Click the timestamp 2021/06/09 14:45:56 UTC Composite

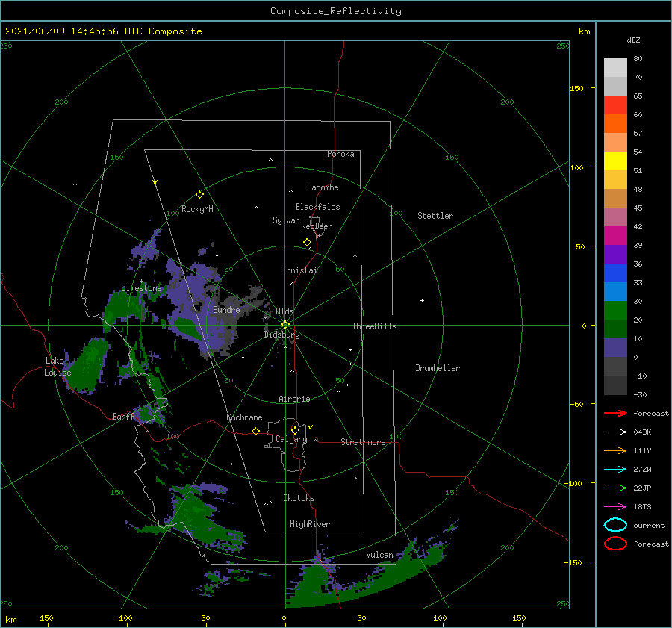(x=104, y=31)
